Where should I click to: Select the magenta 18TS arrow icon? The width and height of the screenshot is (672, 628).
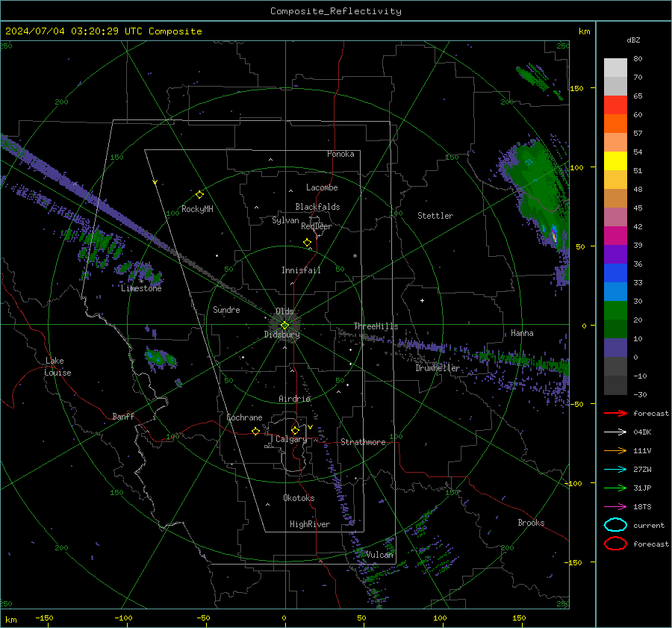coord(615,507)
